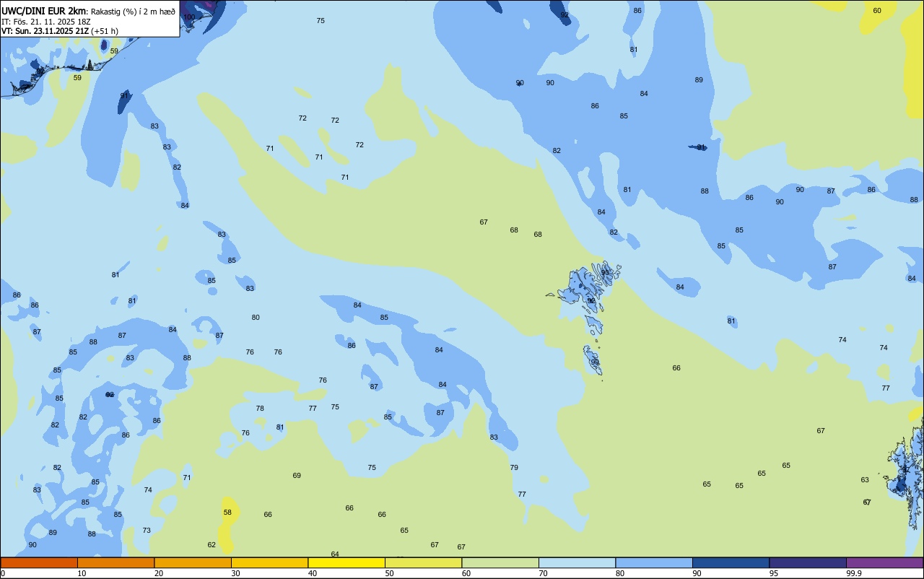
Task: Click the amber 30–40 legend segment
Action: point(269,562)
